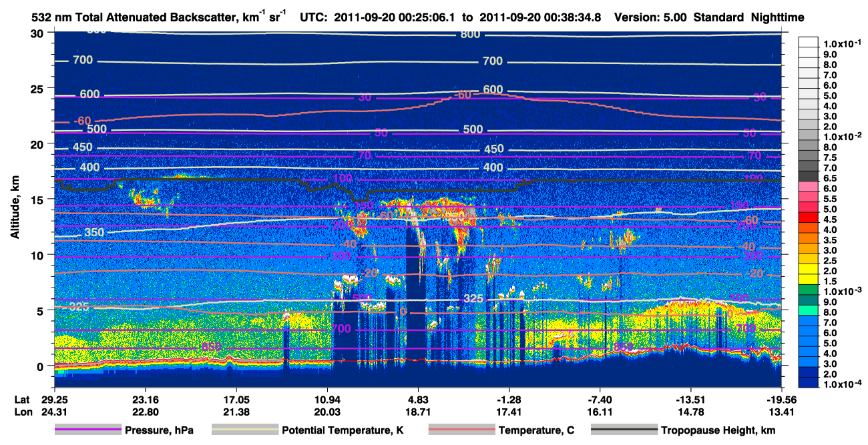The height and width of the screenshot is (445, 868).
Task: Click the colorbar label '4.5'
Action: tap(829, 219)
